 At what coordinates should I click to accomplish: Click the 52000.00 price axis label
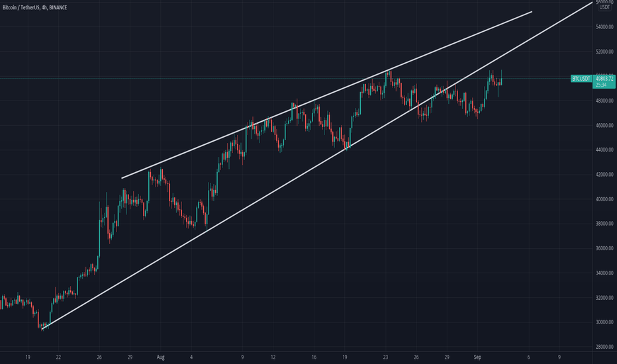click(x=604, y=52)
